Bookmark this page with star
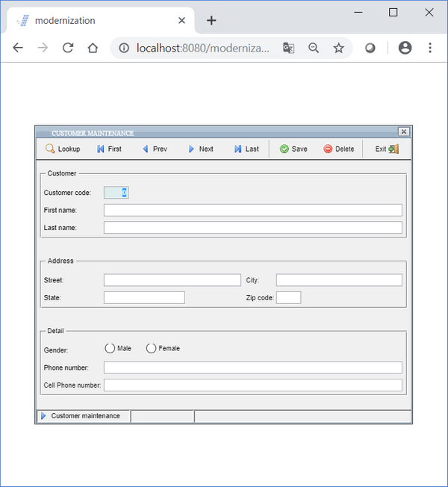Image resolution: width=448 pixels, height=487 pixels. [338, 48]
